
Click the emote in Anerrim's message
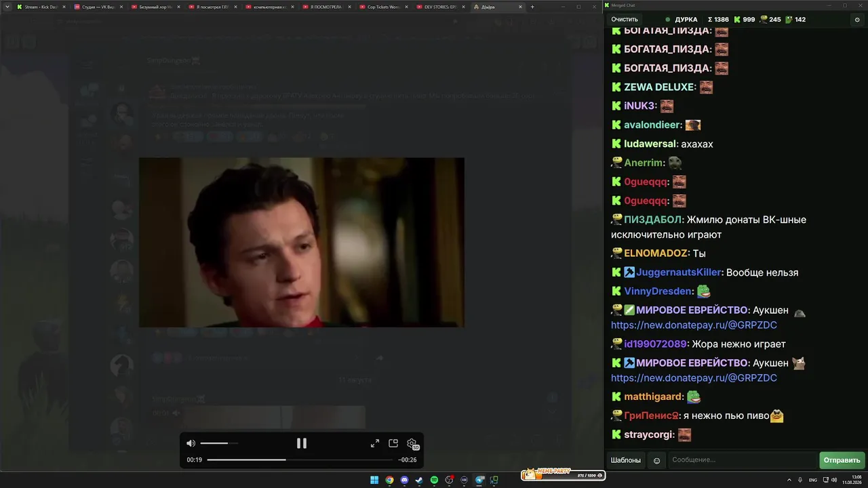[675, 163]
